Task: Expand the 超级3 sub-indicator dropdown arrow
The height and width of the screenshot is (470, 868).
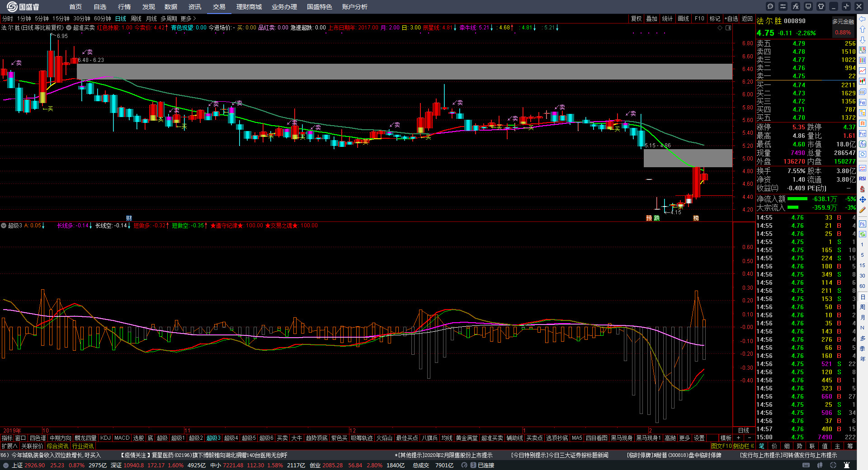Action: pos(4,226)
